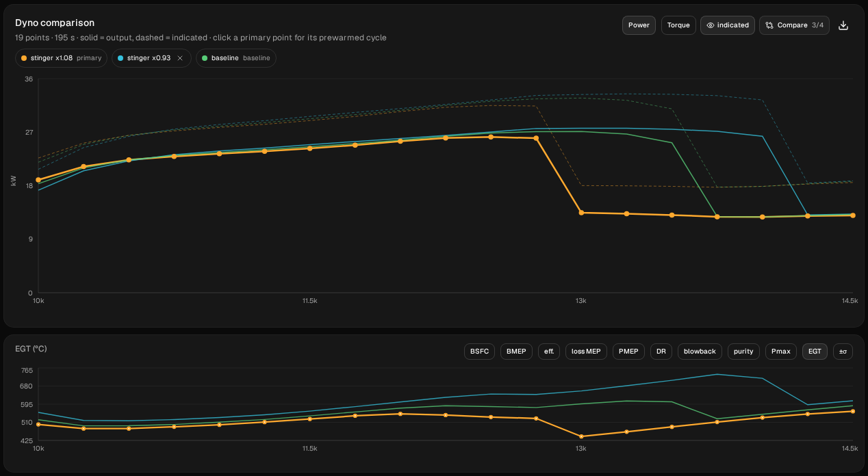Show the loss MEP metric
Image resolution: width=868 pixels, height=476 pixels.
click(x=586, y=352)
